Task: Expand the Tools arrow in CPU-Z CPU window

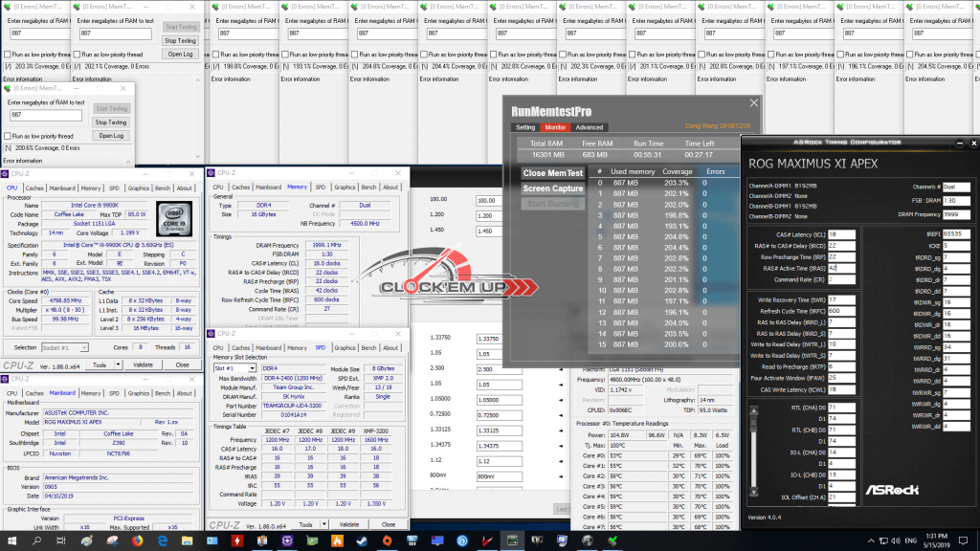Action: click(x=115, y=365)
